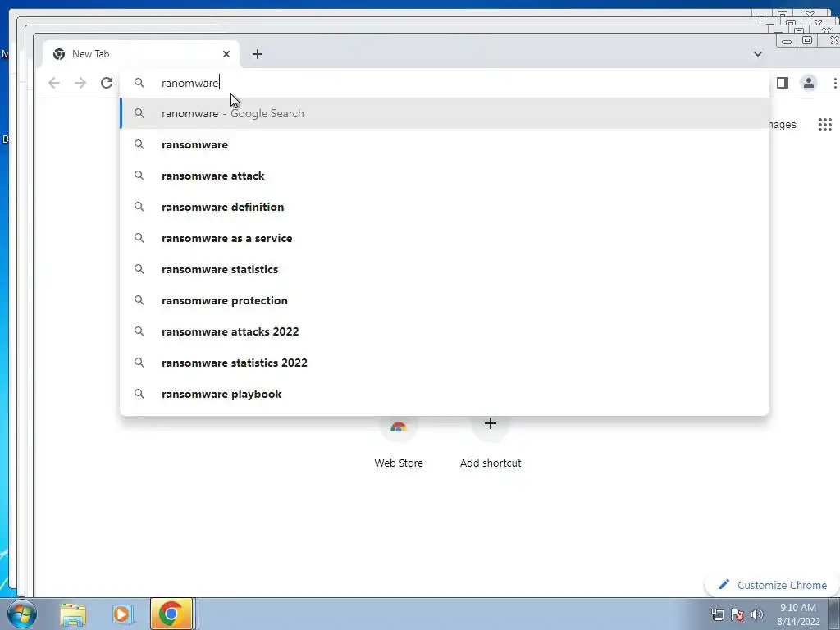The image size is (840, 630).
Task: Reload the page with the refresh icon
Action: [x=107, y=83]
